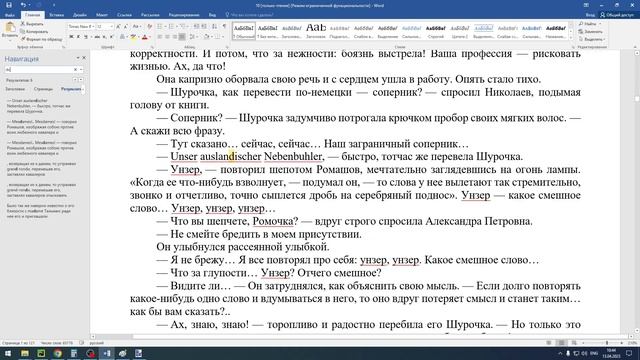Open Chrome from the taskbar
Screen dimensions: 640x360
click(x=58, y=353)
